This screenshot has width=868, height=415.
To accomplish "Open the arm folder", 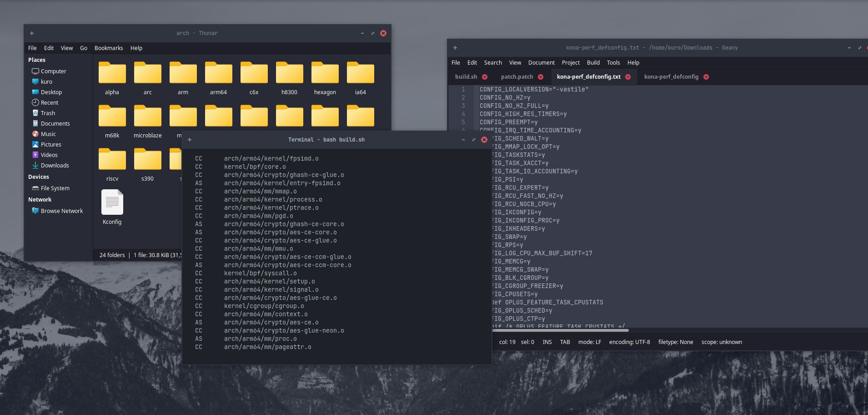I will click(183, 73).
